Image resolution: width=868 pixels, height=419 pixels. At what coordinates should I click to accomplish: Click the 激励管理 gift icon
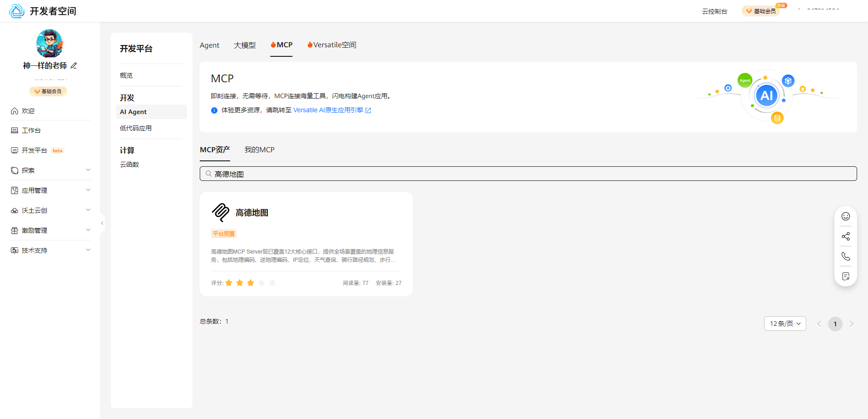click(x=15, y=230)
